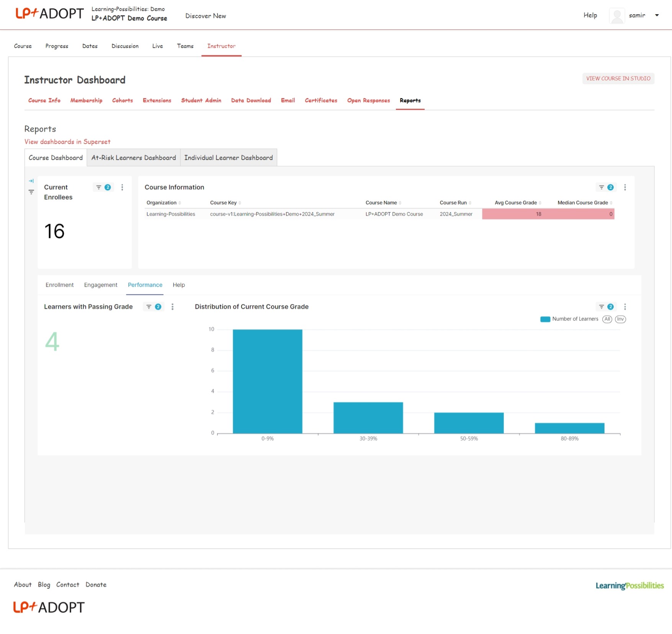Click the legend All selector

pyautogui.click(x=607, y=319)
